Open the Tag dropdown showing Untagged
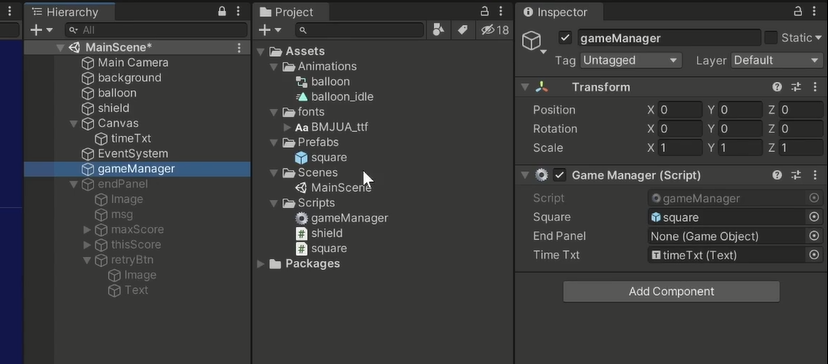This screenshot has height=364, width=828. click(x=631, y=60)
